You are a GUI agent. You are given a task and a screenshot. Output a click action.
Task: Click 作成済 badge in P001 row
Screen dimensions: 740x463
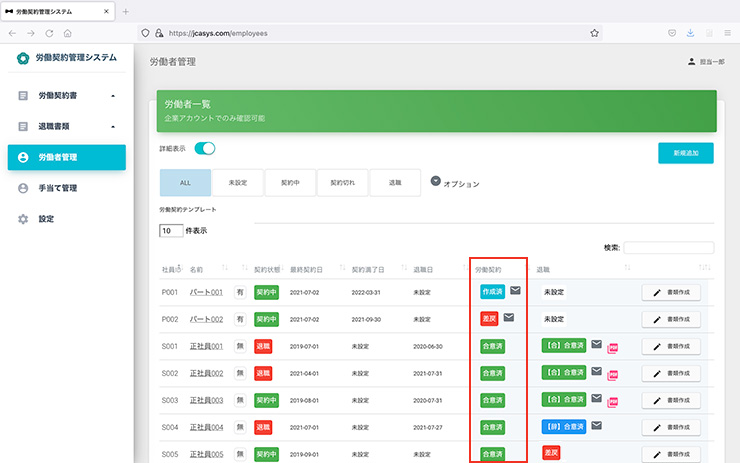click(492, 292)
